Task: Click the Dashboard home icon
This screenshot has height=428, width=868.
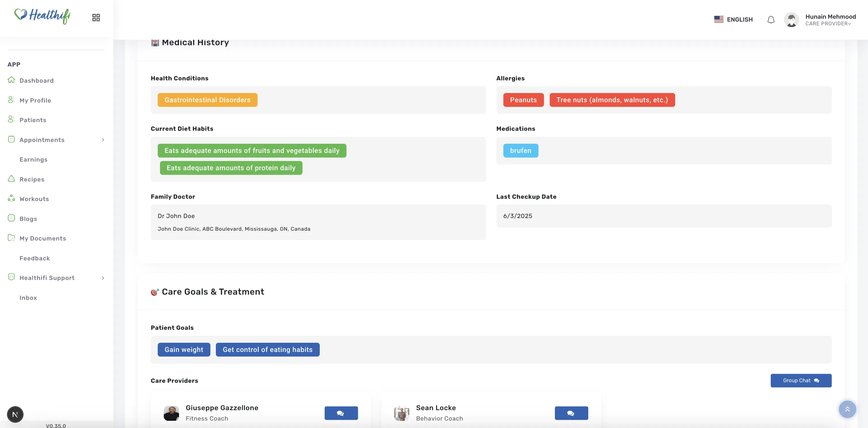Action: 12,80
